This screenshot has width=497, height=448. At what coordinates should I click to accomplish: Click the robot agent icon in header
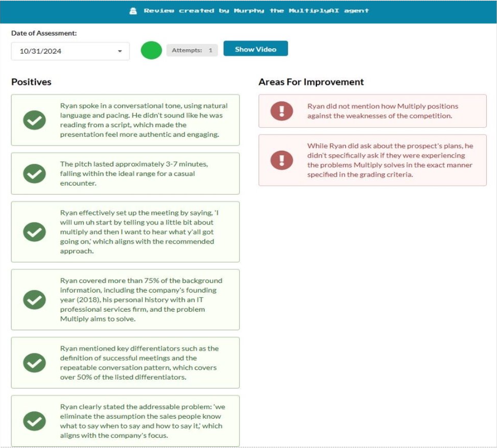tap(134, 11)
